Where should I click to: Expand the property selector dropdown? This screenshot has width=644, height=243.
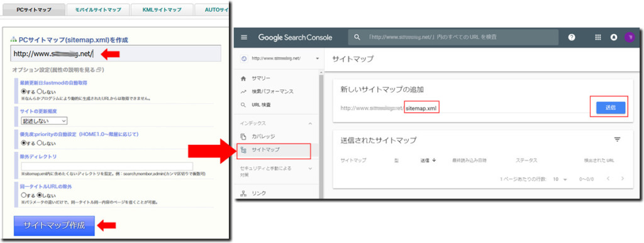(317, 59)
